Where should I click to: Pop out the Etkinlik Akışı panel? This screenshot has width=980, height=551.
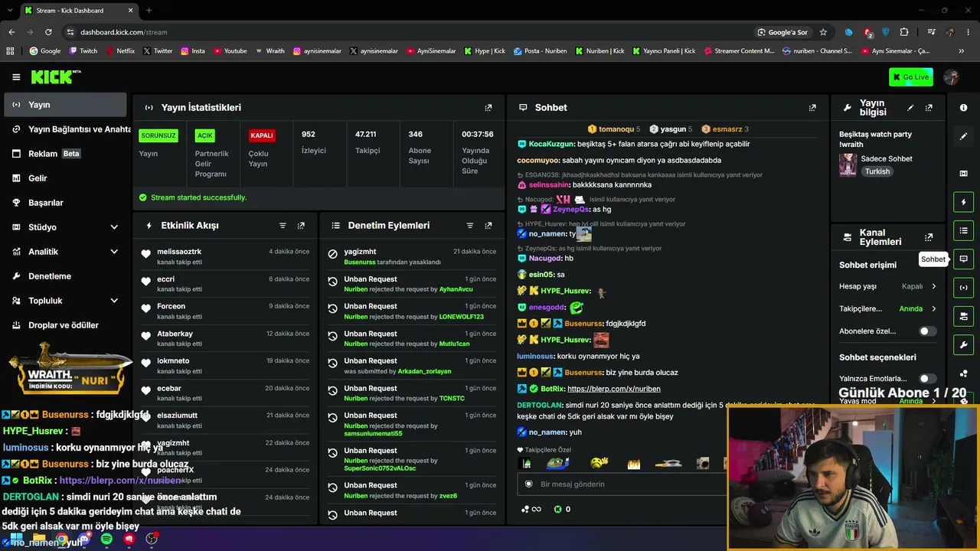(301, 226)
